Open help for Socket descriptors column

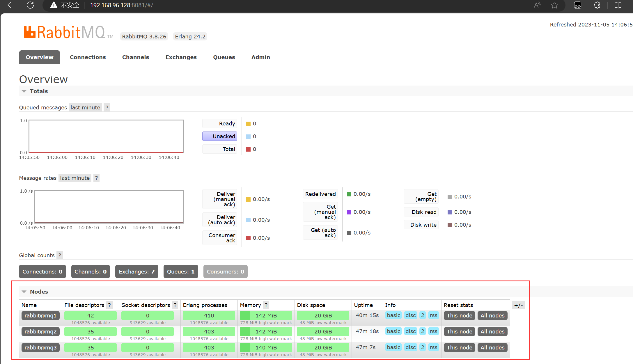point(175,305)
